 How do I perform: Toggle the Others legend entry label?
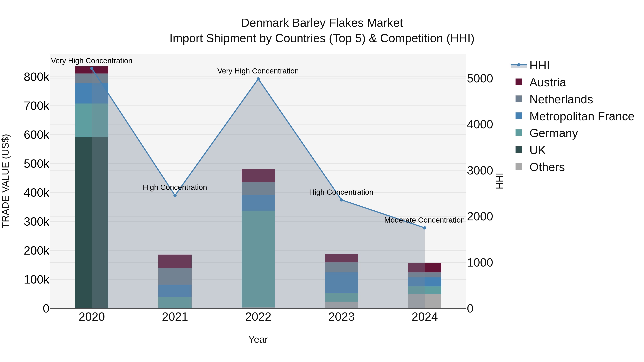tap(547, 167)
